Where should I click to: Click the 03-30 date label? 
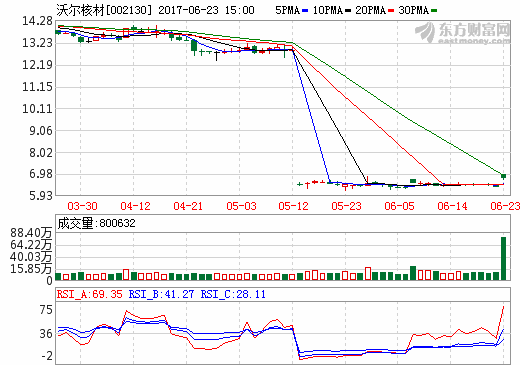click(x=82, y=206)
